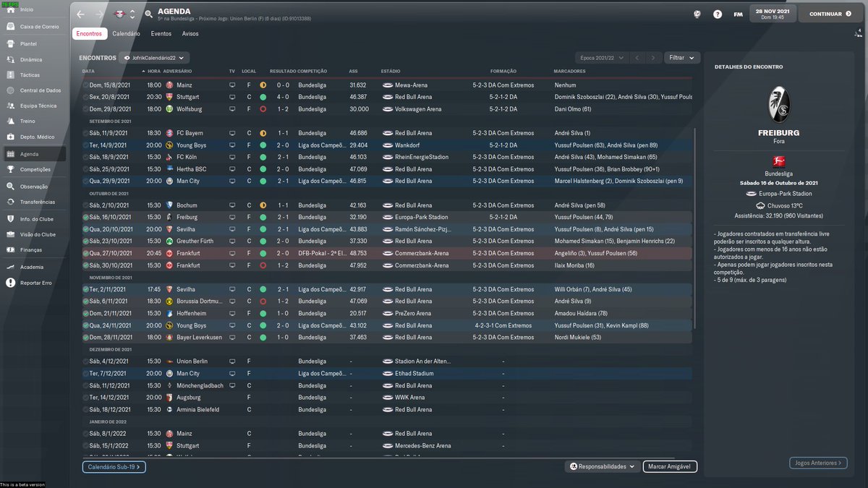Image resolution: width=868 pixels, height=488 pixels.
Task: Expand the Filtrar dropdown
Action: [x=681, y=57]
